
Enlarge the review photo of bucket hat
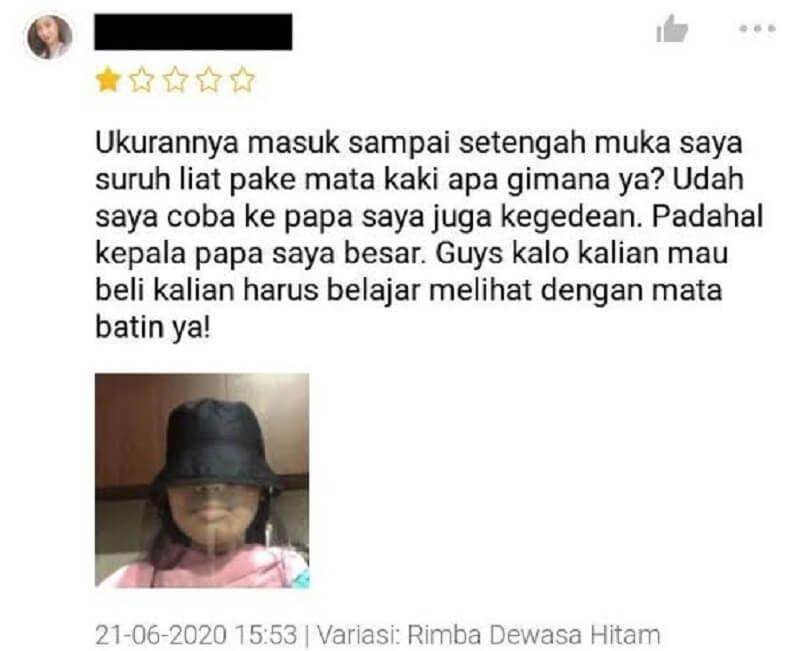(202, 481)
